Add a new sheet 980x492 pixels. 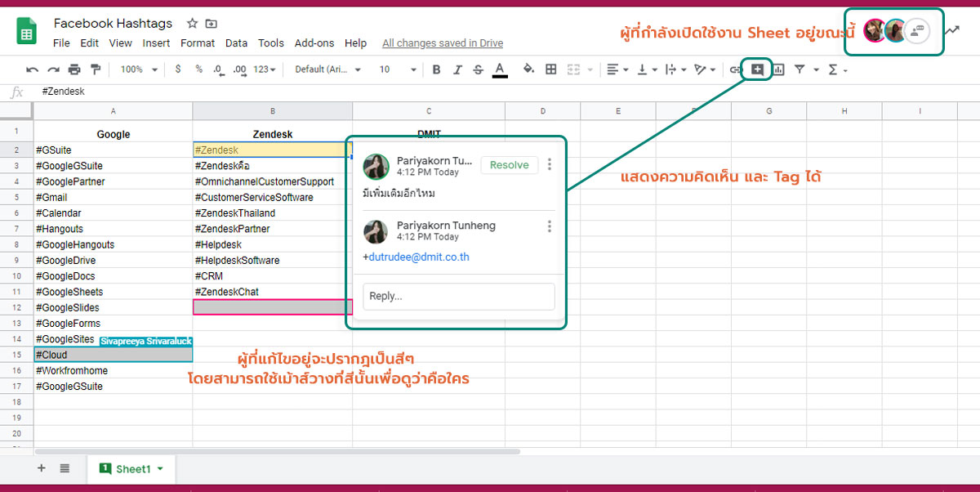coord(42,468)
